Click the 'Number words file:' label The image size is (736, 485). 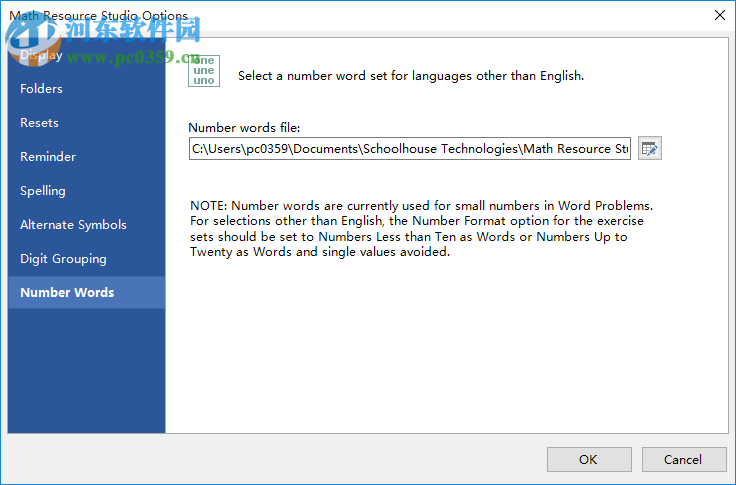244,128
